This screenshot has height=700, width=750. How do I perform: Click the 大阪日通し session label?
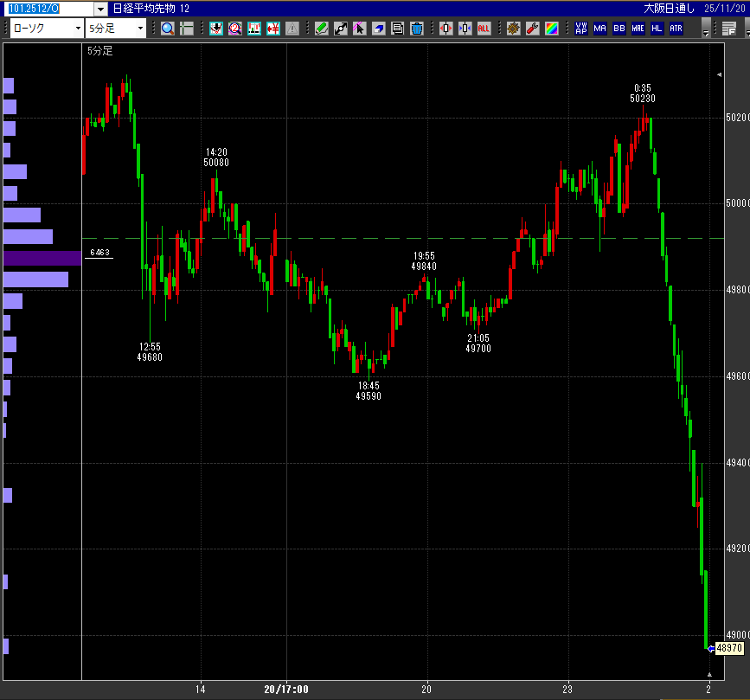point(669,9)
